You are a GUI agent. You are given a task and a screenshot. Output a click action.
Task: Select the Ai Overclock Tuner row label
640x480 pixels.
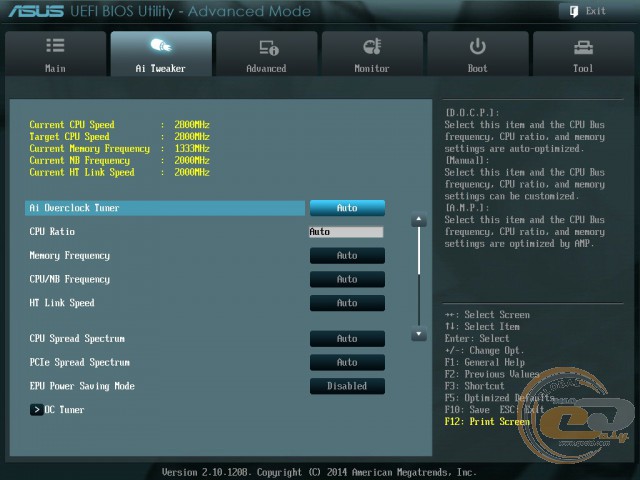74,208
